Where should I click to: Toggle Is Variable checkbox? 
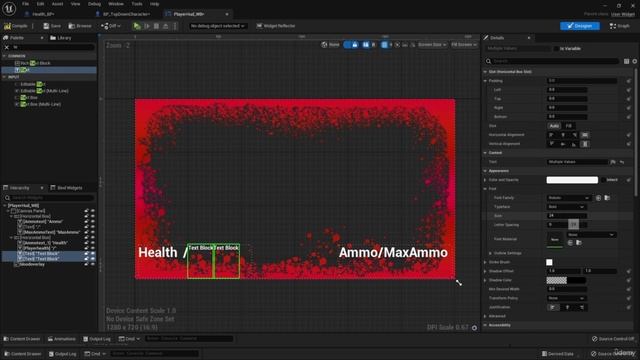(x=556, y=49)
